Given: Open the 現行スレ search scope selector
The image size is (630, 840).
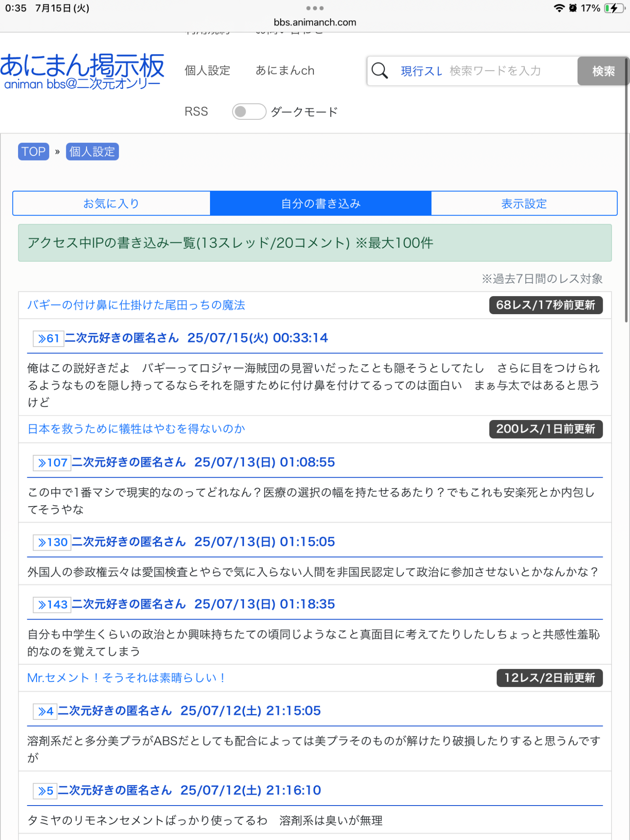Looking at the screenshot, I should click(x=421, y=71).
